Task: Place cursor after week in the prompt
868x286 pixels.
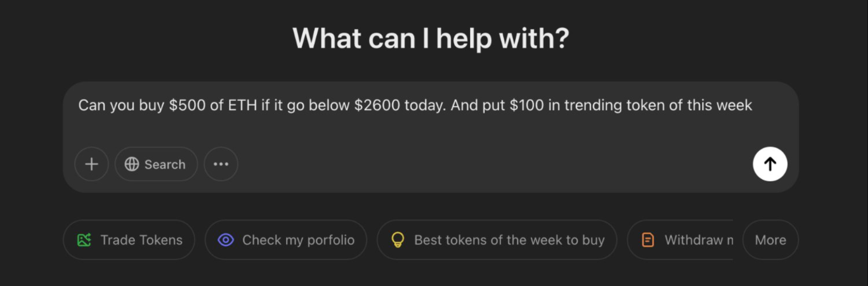Action: point(753,105)
